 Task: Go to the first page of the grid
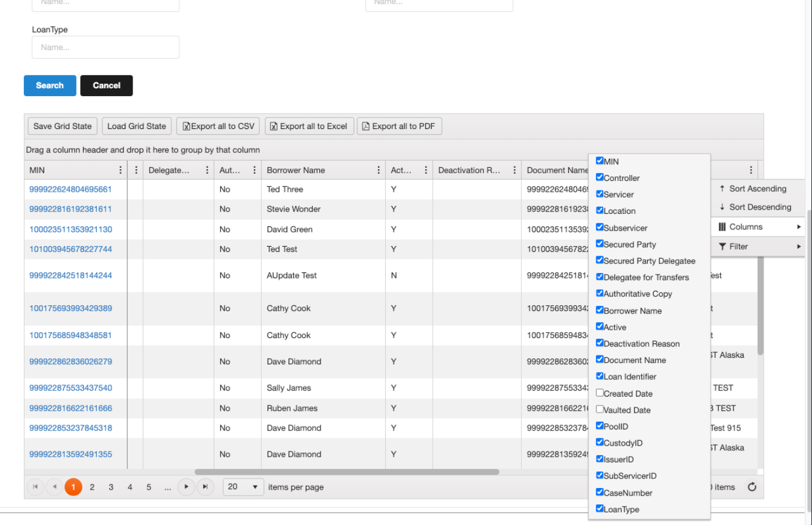[35, 487]
